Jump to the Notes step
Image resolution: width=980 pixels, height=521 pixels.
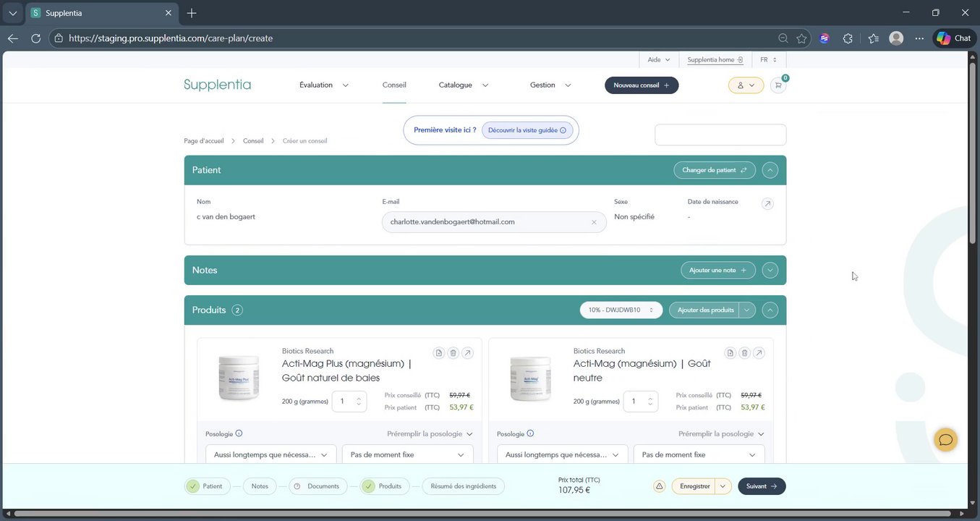coord(260,486)
